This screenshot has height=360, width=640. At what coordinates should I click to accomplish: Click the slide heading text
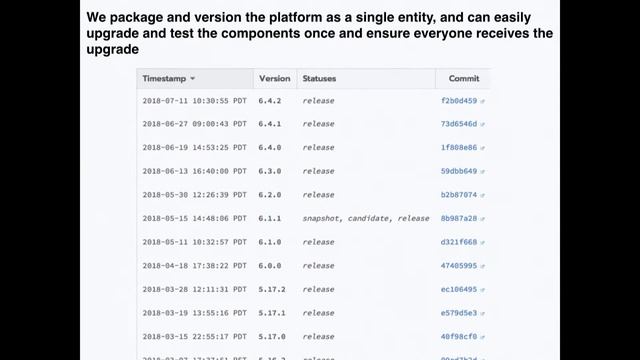pyautogui.click(x=320, y=33)
